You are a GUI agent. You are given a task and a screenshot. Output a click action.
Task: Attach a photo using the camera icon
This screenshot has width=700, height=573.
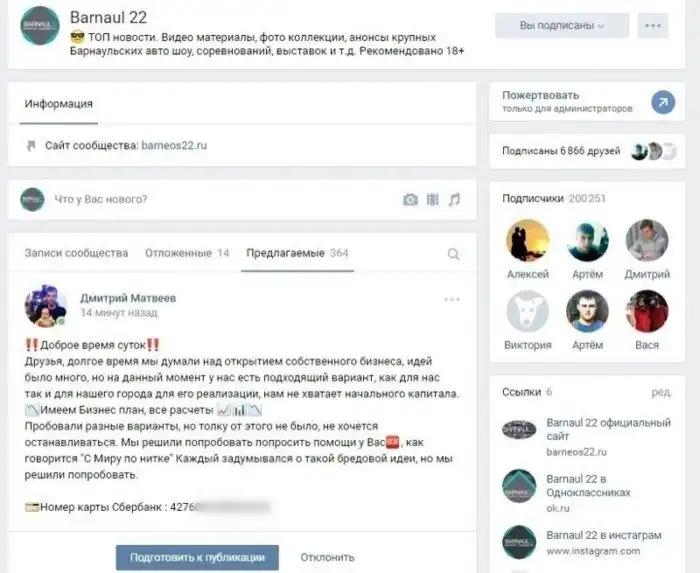click(410, 199)
